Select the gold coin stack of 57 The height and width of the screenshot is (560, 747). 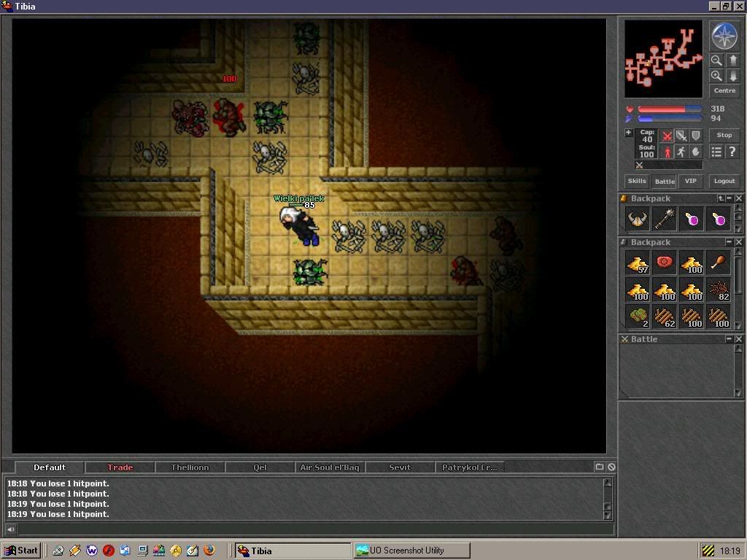click(x=638, y=262)
